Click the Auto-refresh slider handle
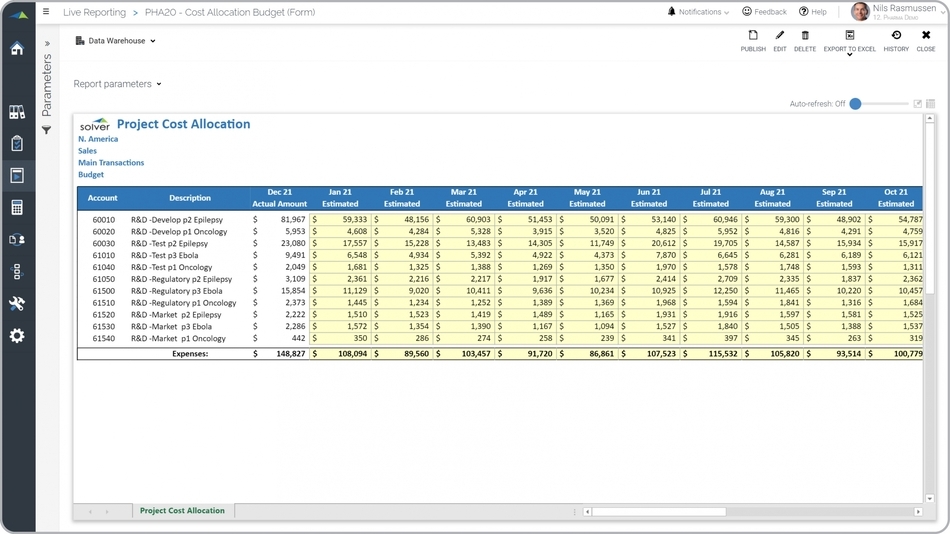 [x=855, y=104]
